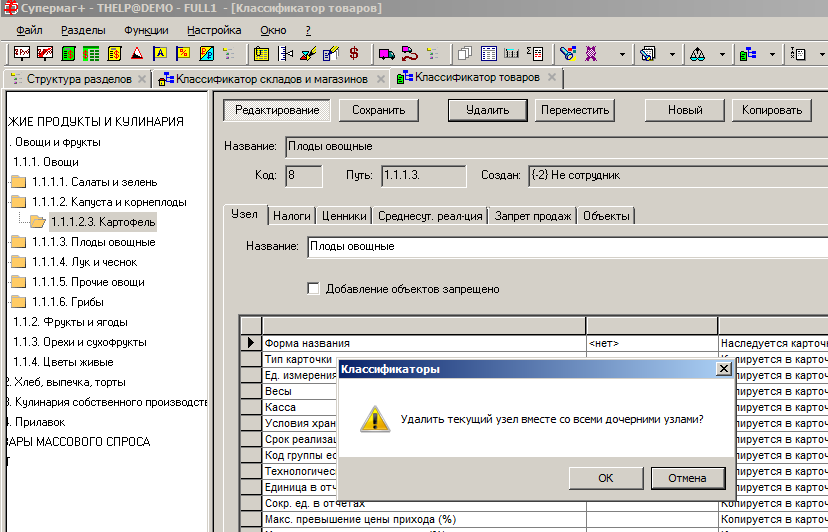Click the measuring ruler toolbar icon
Viewport: 828px width, 532px height.
click(285, 53)
